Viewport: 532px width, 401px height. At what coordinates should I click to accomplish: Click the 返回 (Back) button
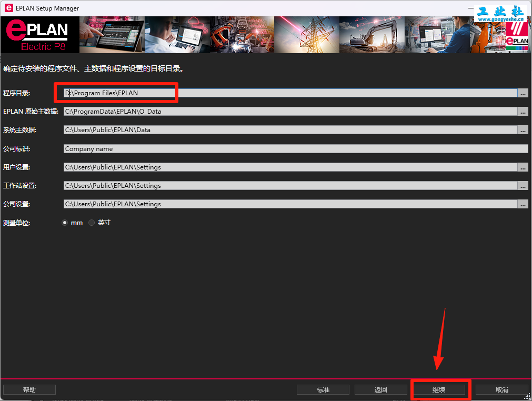tap(380, 390)
